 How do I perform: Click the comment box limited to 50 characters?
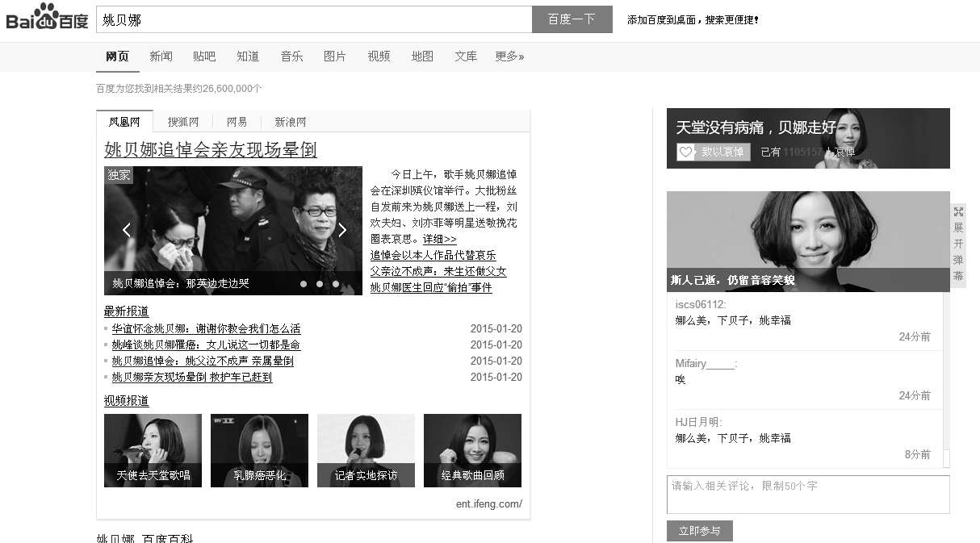808,495
